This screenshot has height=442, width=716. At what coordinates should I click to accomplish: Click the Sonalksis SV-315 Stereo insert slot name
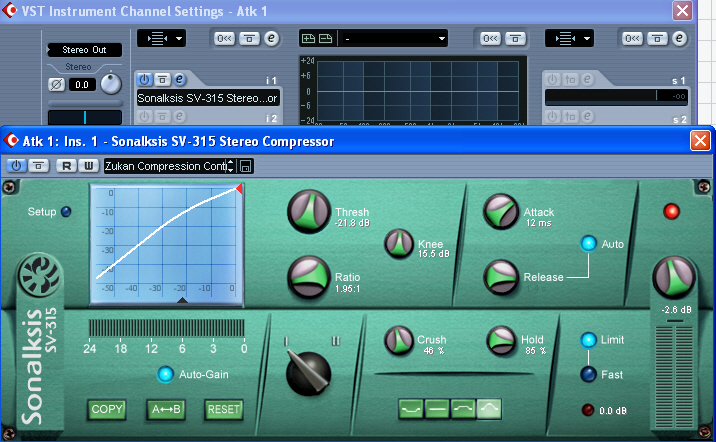coord(208,98)
